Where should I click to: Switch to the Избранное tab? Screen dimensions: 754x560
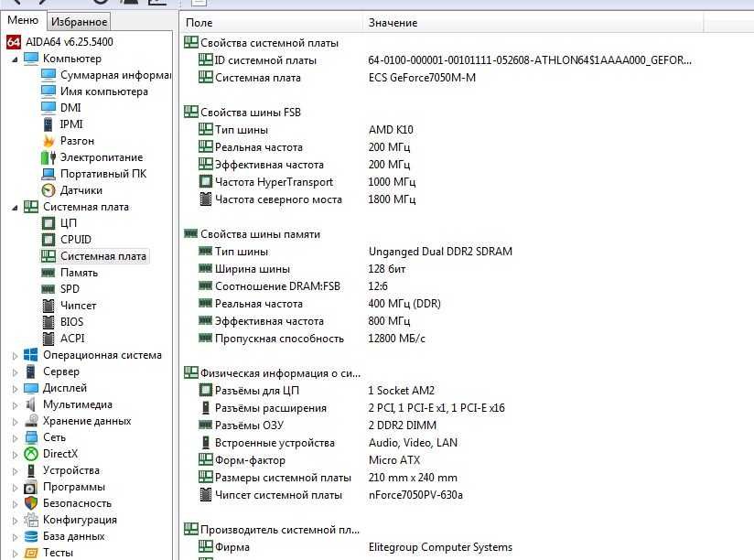point(80,22)
